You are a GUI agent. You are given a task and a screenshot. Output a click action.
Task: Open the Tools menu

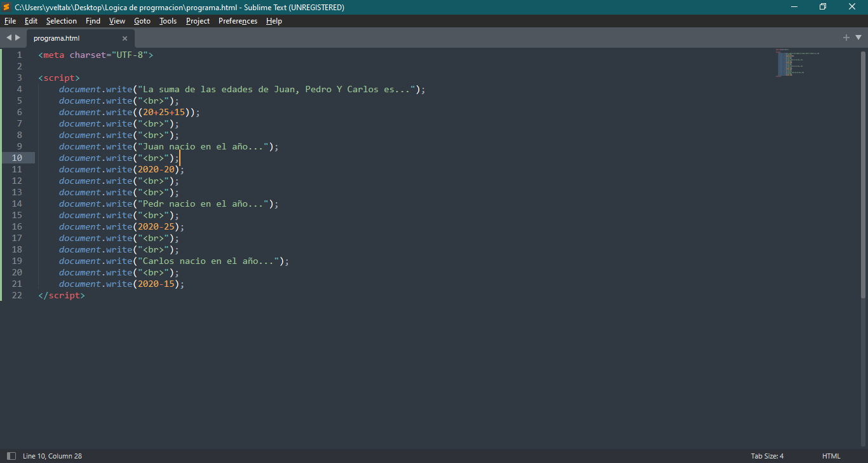[x=168, y=21]
